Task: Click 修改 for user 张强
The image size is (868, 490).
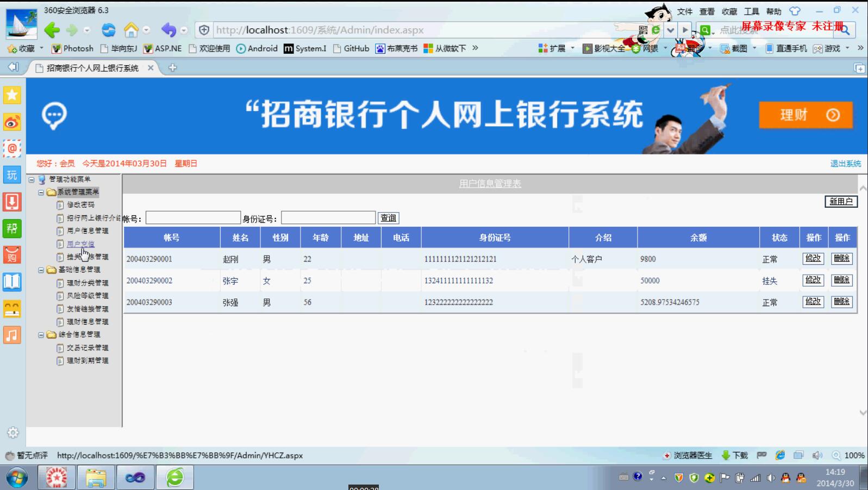Action: click(x=813, y=301)
